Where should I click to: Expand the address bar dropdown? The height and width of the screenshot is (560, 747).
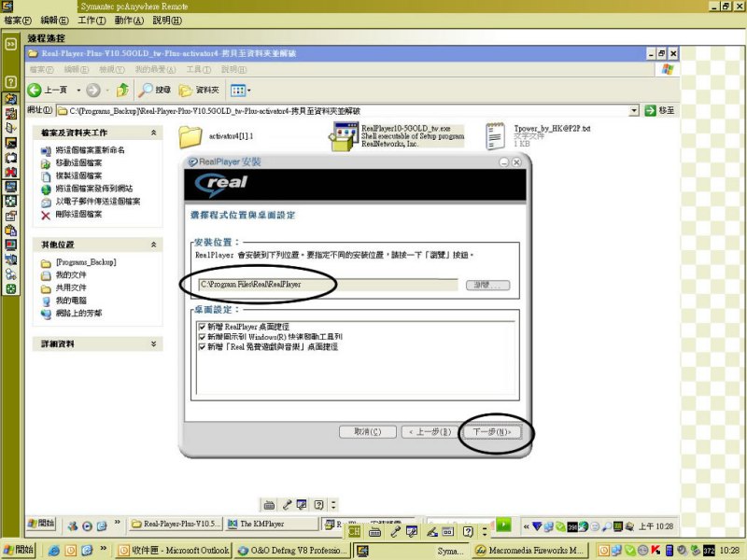click(x=634, y=110)
